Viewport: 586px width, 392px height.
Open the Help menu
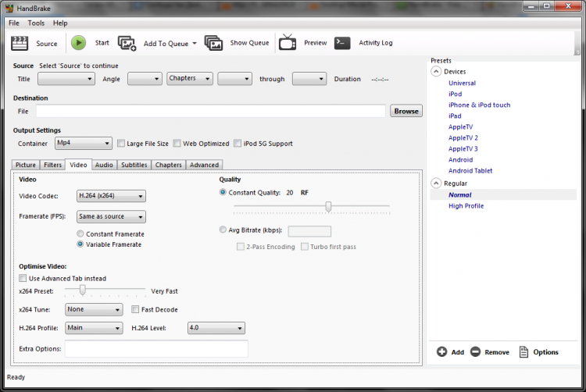coord(60,23)
